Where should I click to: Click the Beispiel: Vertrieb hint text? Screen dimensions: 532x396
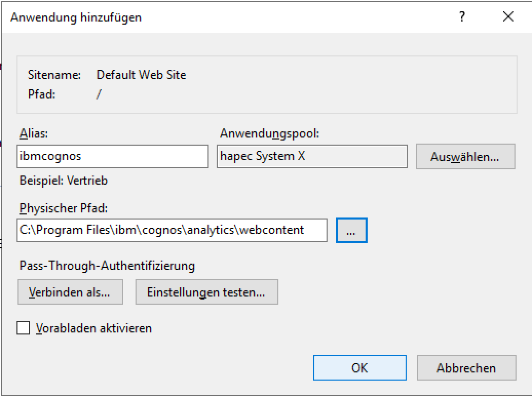coord(64,181)
